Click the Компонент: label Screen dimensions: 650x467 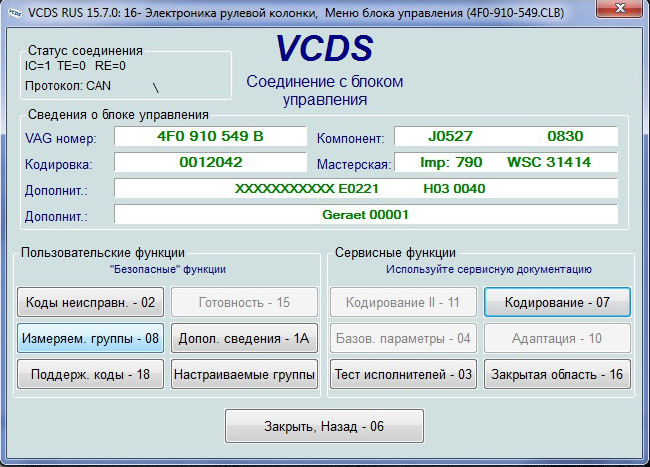[x=350, y=138]
